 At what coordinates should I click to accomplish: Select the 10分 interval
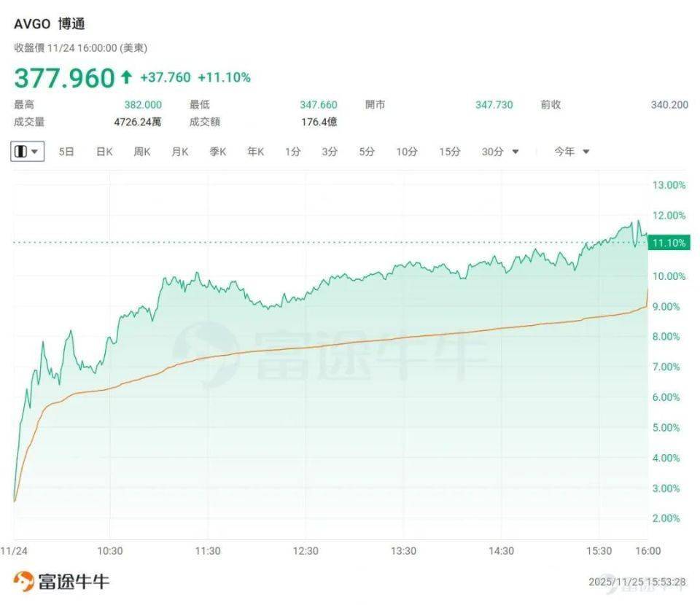[407, 152]
